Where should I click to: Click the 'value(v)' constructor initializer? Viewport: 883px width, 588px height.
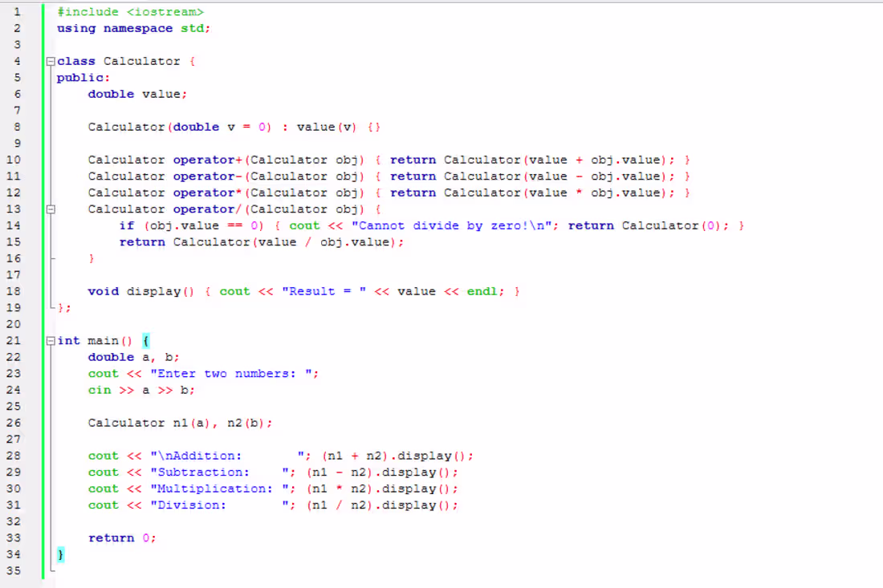(x=327, y=128)
